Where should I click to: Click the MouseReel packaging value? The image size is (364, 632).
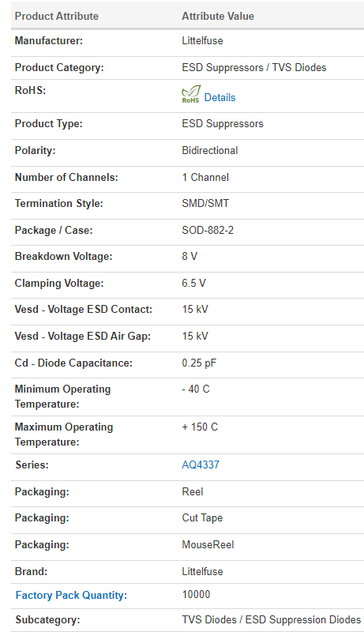pos(208,544)
